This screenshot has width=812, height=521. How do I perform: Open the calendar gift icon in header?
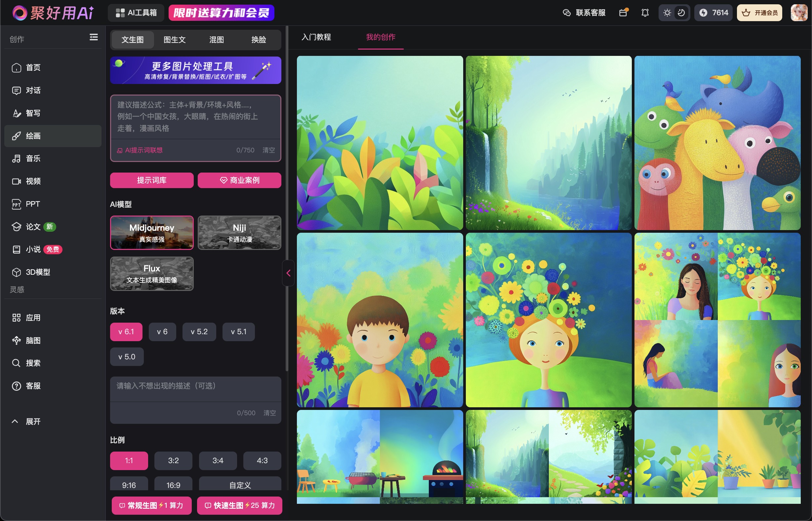[x=623, y=13]
